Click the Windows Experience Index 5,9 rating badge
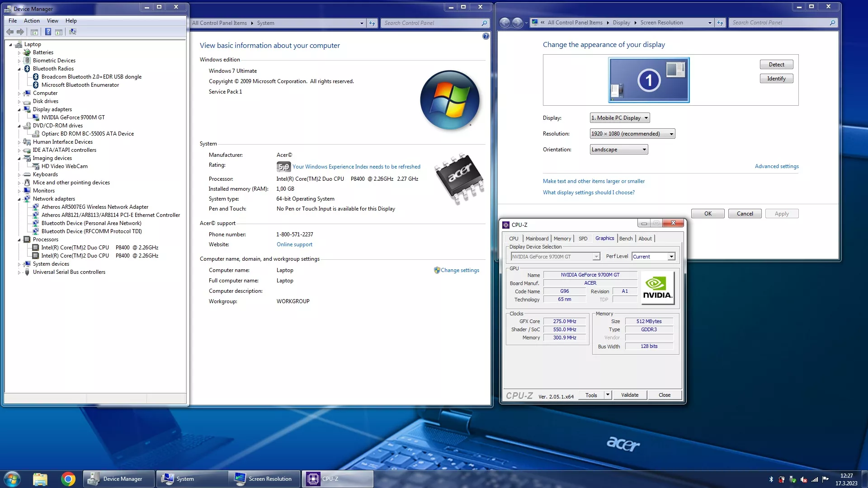Screen dimensions: 868x488 283,167
